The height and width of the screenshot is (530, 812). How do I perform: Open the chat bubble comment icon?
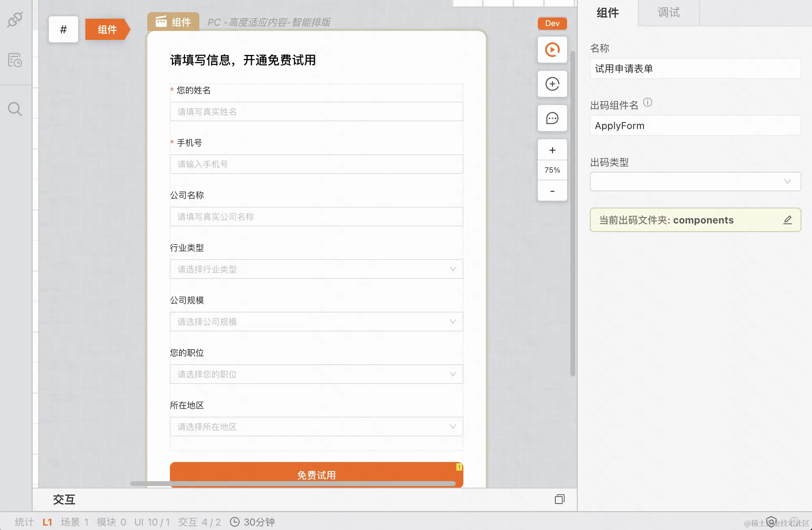(x=552, y=118)
